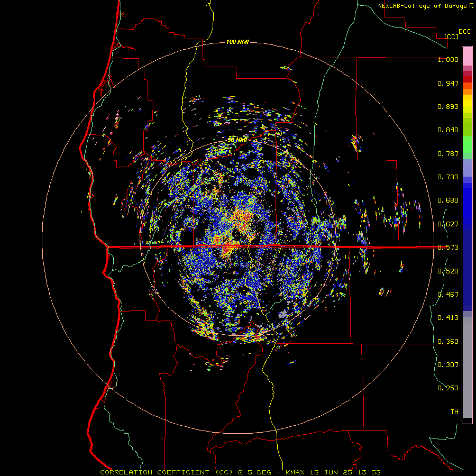Pick the orange color bar segment

pos(467,91)
